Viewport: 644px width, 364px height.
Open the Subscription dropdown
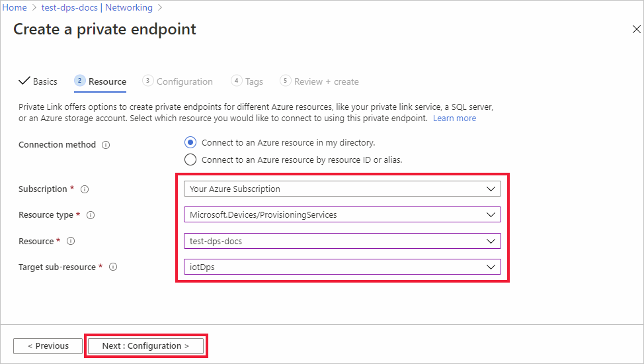point(342,189)
